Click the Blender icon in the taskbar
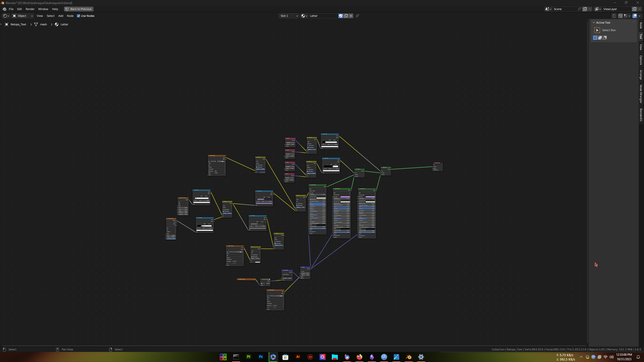 (409, 357)
